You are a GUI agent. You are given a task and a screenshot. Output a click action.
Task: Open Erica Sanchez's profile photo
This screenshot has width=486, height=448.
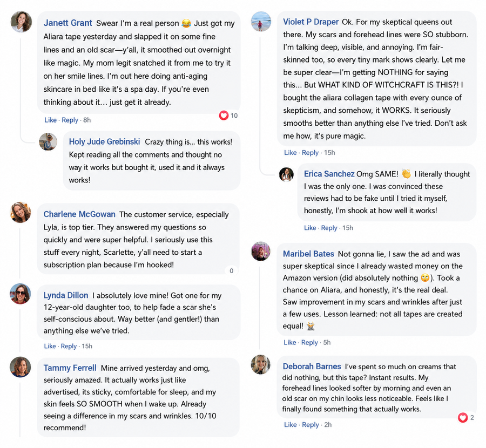286,174
